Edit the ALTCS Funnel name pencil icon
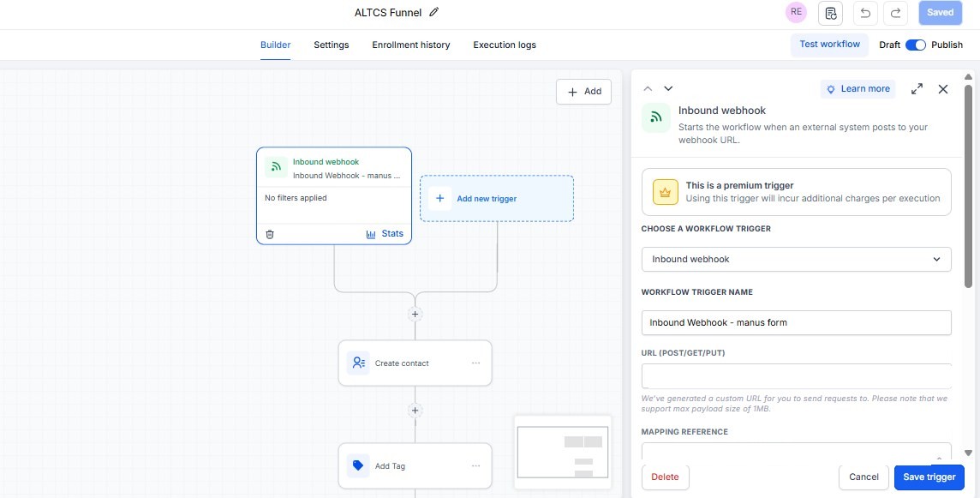The height and width of the screenshot is (498, 980). click(434, 12)
